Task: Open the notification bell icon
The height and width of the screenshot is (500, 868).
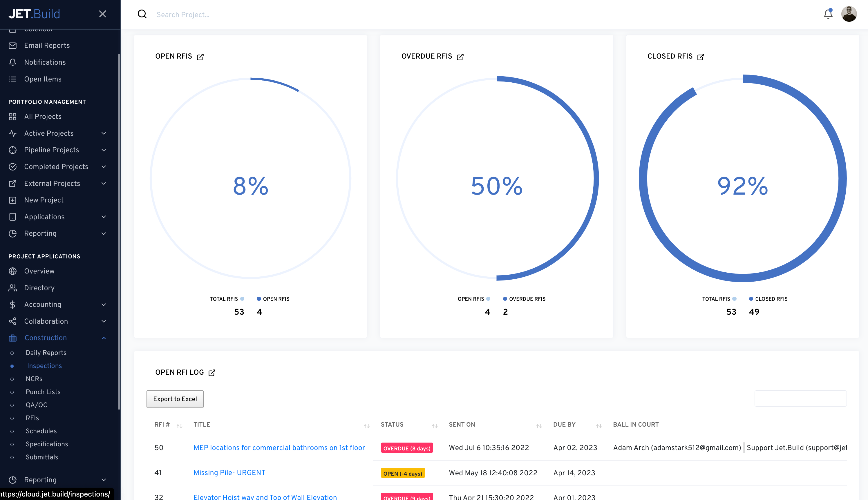Action: pos(828,14)
